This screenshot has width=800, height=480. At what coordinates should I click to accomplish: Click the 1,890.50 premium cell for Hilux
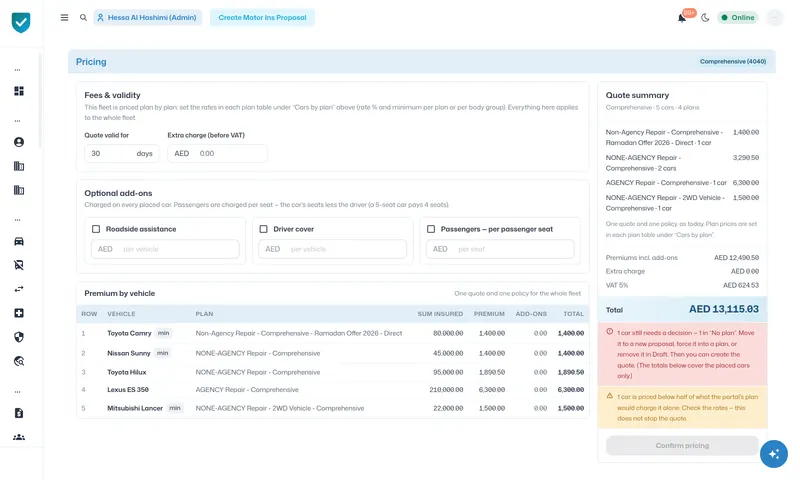(x=491, y=372)
